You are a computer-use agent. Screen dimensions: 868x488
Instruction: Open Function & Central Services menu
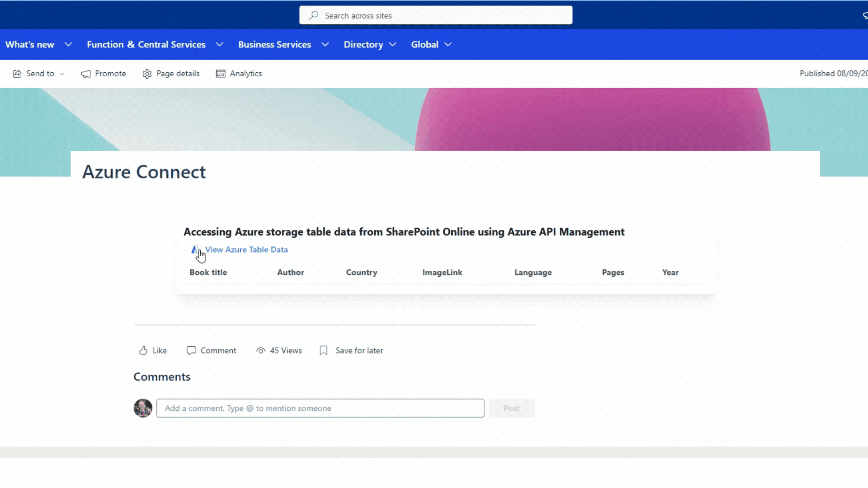pos(146,44)
